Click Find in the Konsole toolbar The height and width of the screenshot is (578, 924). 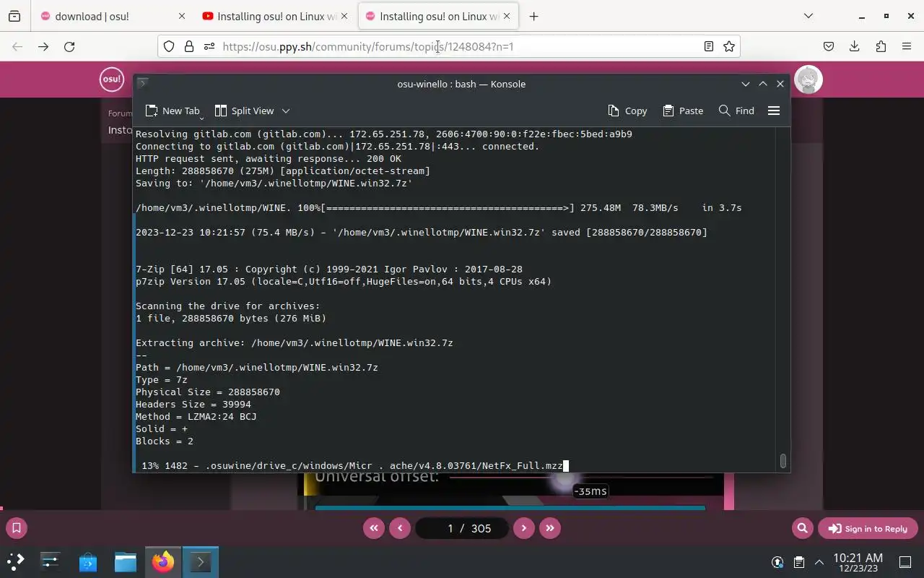tap(736, 111)
